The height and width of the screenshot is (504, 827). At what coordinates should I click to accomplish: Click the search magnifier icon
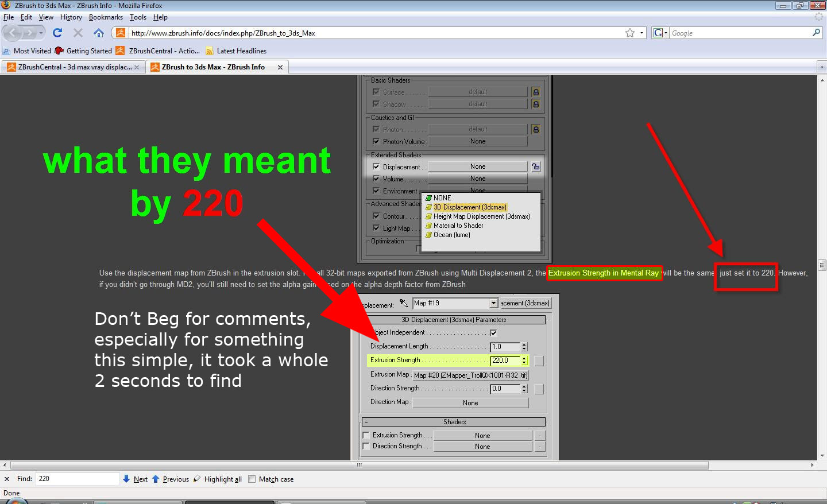(816, 33)
